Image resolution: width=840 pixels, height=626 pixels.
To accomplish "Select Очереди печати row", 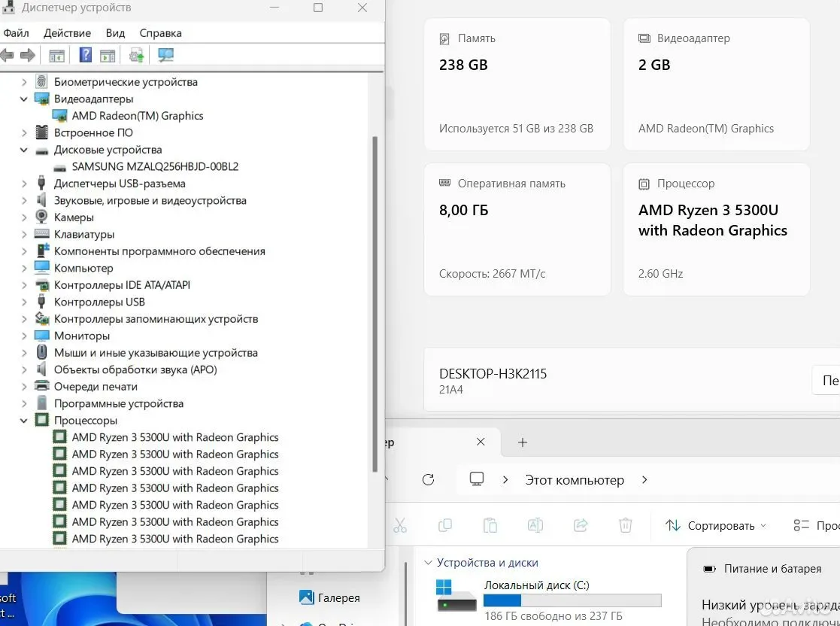I will tap(96, 387).
